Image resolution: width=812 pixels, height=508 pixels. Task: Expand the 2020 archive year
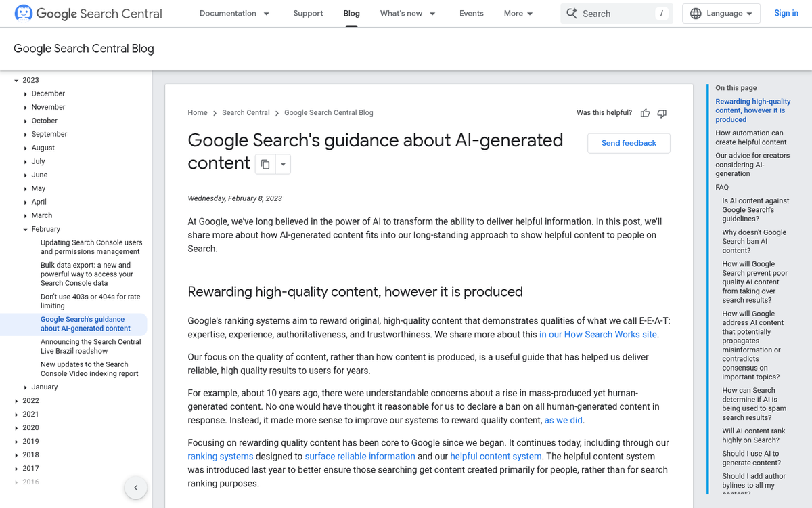click(16, 427)
